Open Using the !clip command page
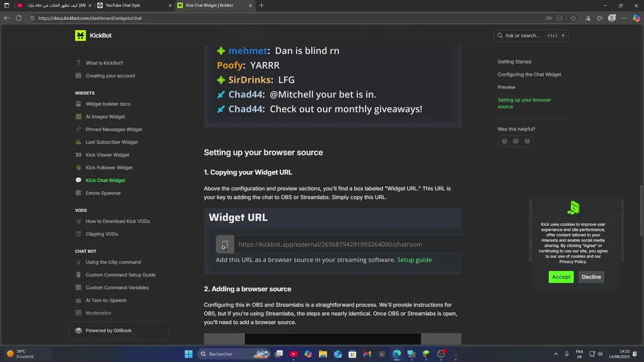644x362 pixels. click(113, 262)
